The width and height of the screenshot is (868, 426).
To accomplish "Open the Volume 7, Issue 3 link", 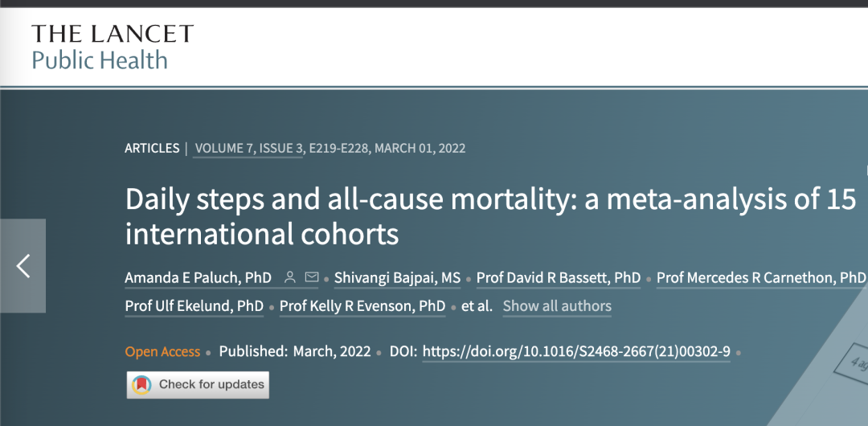I will [248, 149].
